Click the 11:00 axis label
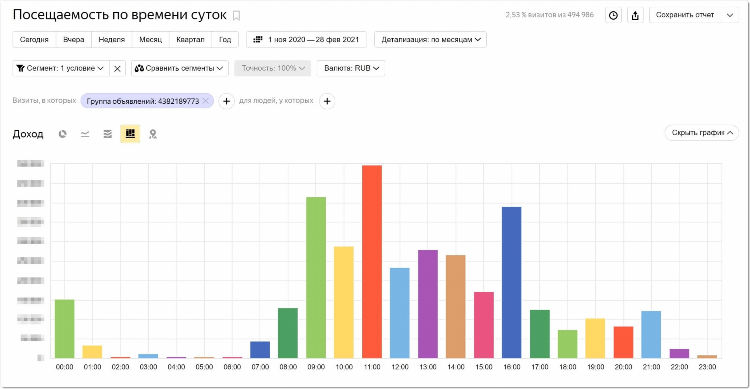This screenshot has width=750, height=389. click(372, 367)
